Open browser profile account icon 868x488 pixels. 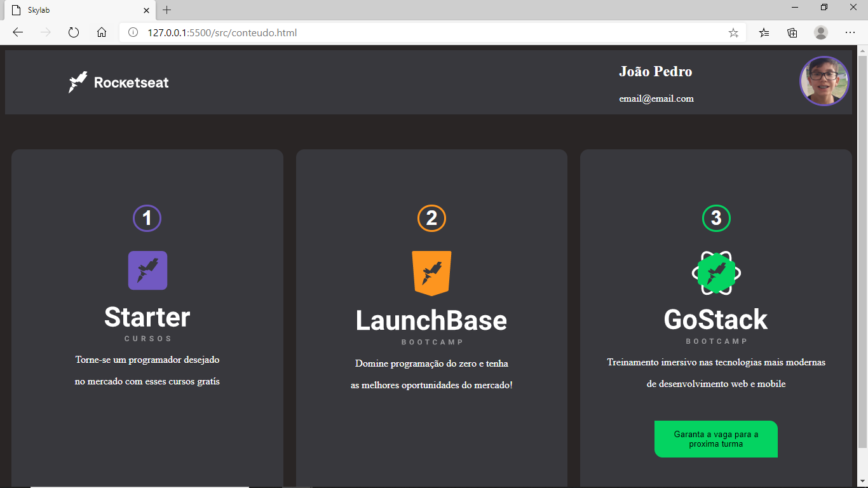coord(821,32)
